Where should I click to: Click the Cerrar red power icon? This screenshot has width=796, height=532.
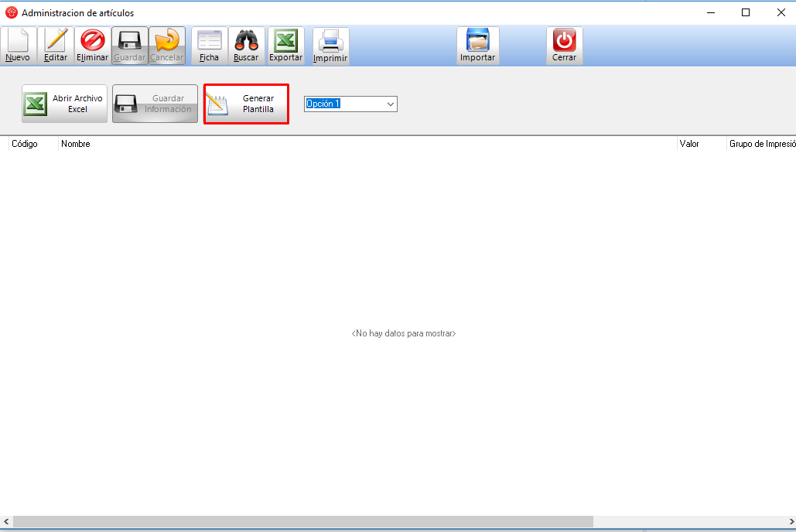(564, 40)
